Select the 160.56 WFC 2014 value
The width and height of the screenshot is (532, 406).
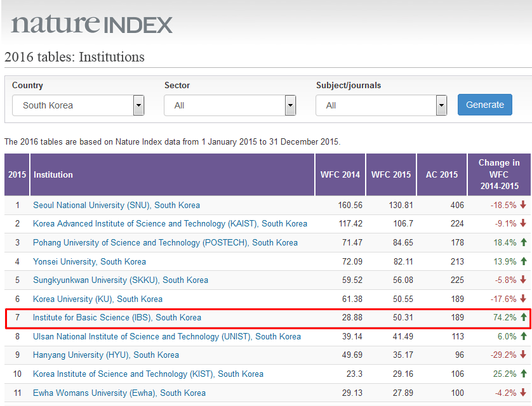coord(350,205)
